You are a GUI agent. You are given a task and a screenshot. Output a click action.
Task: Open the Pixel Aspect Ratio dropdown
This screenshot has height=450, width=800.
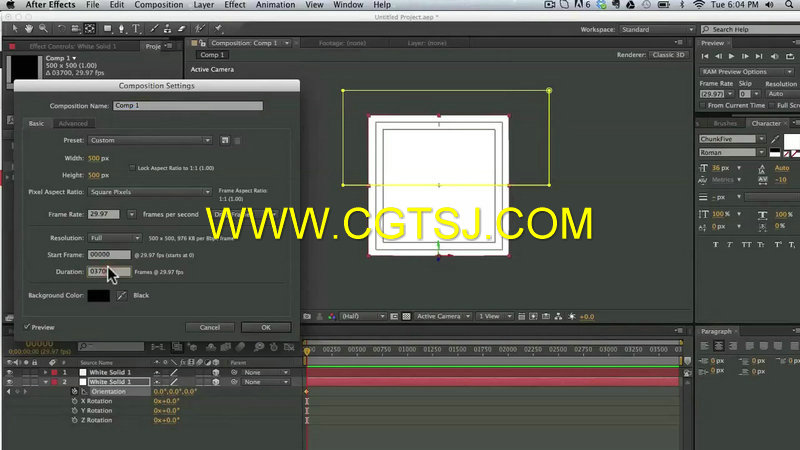tap(150, 192)
